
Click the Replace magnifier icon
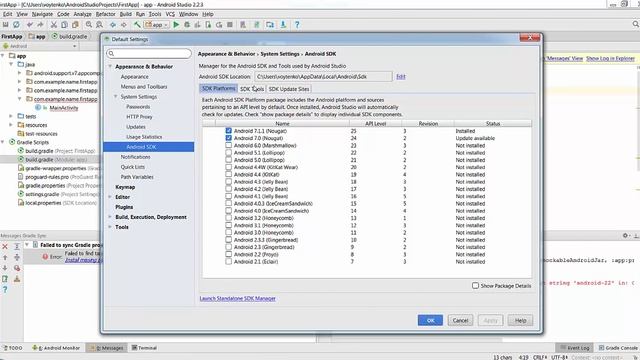(99, 25)
